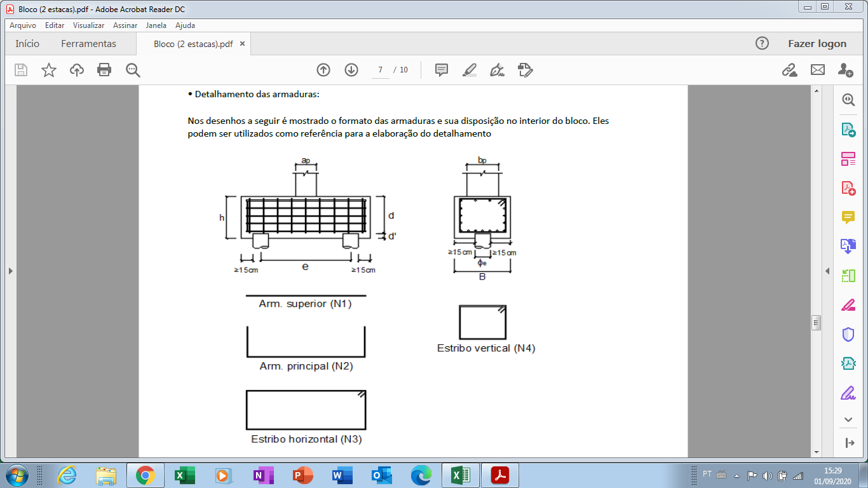This screenshot has width=868, height=488.
Task: Bookmark the file with star icon
Action: [x=49, y=70]
